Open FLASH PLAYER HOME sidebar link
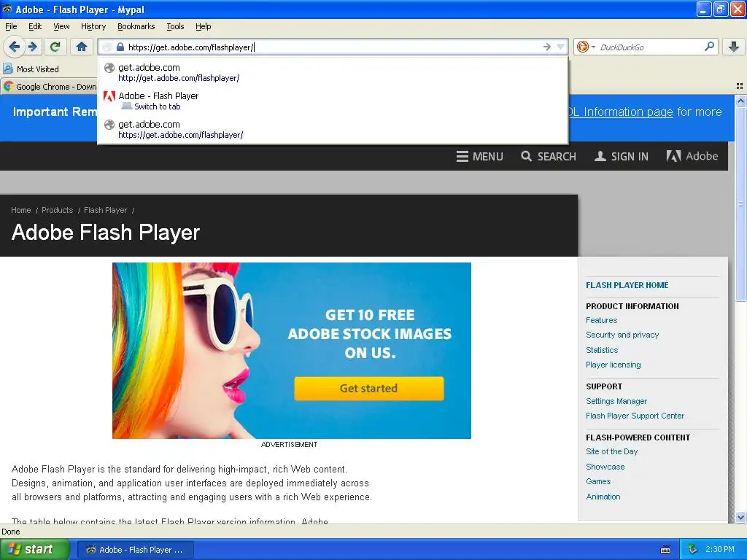This screenshot has width=747, height=560. pyautogui.click(x=627, y=285)
